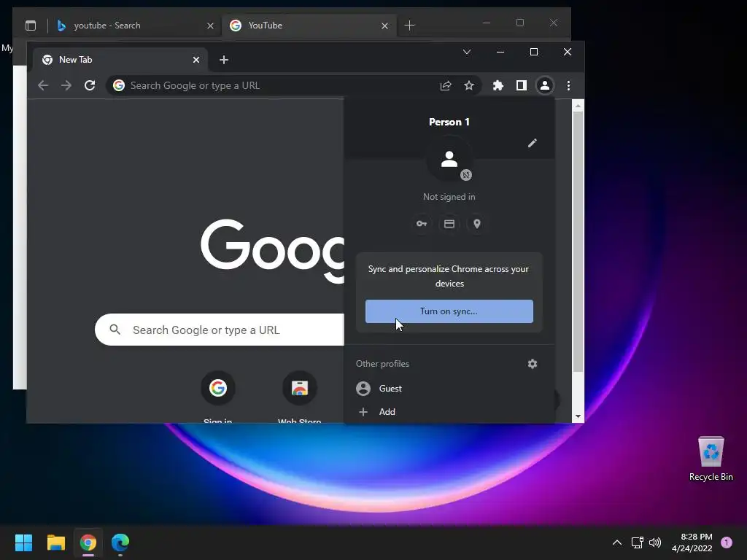The width and height of the screenshot is (747, 560).
Task: Show hidden system tray icons
Action: [616, 542]
